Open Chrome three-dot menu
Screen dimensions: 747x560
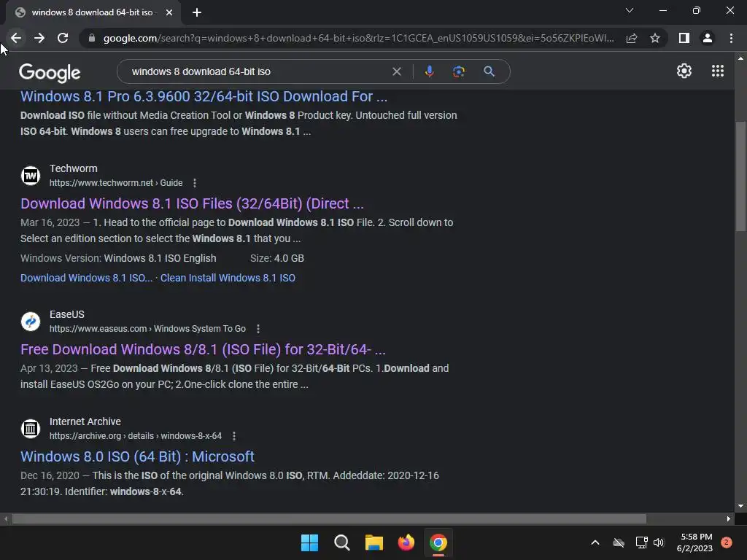point(731,38)
